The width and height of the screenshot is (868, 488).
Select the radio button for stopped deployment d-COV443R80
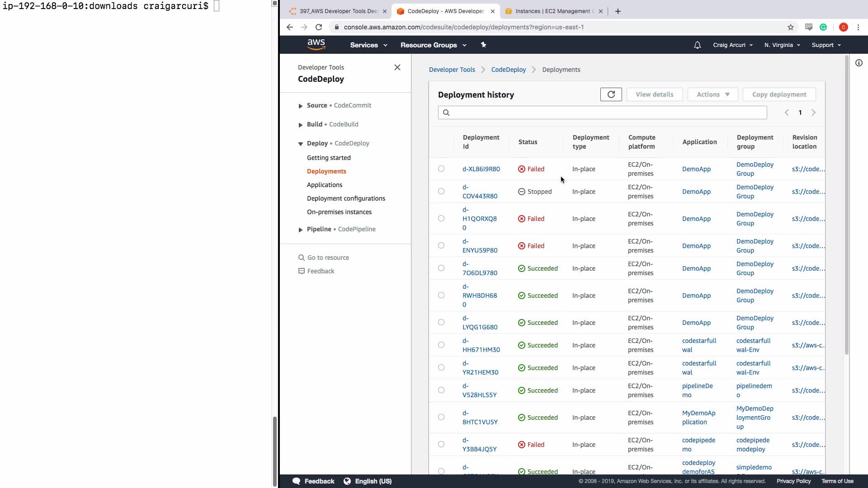click(x=441, y=191)
